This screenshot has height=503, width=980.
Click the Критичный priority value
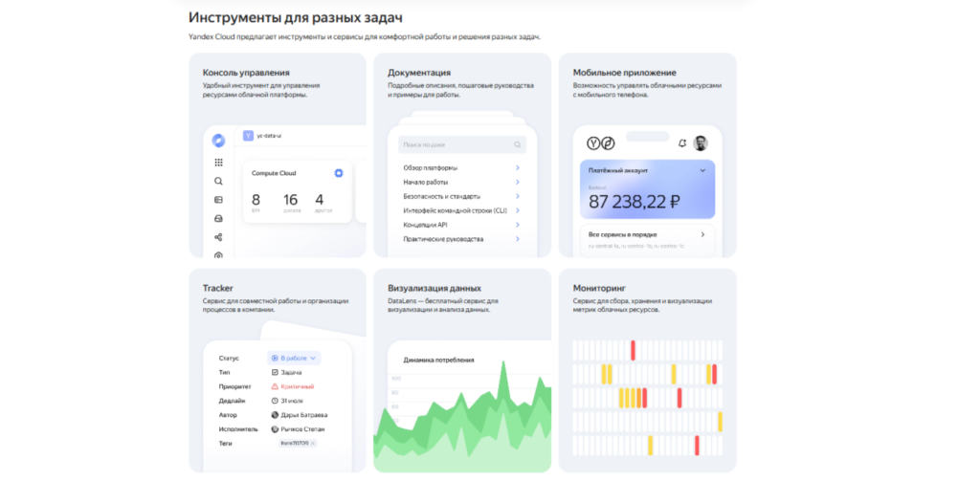(298, 386)
